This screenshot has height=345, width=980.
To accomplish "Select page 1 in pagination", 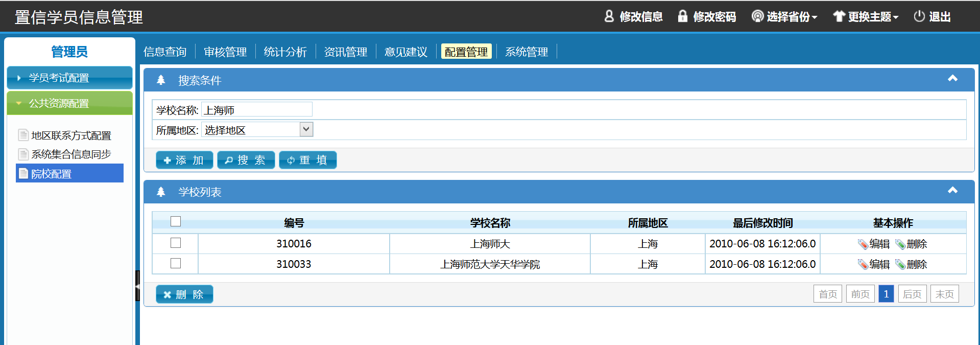I will [886, 294].
